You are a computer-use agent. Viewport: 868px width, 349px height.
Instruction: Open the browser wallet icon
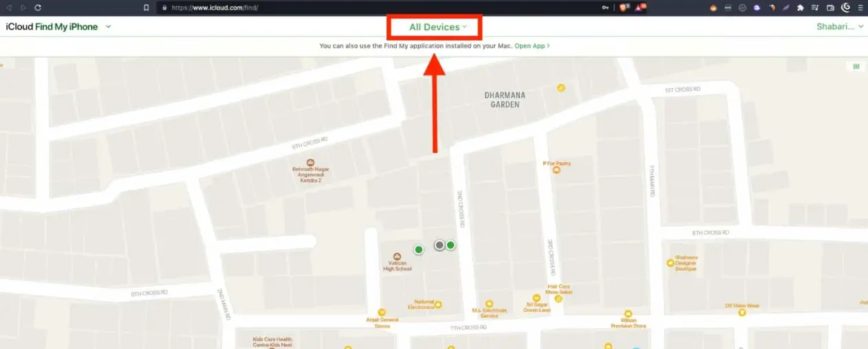pos(830,8)
